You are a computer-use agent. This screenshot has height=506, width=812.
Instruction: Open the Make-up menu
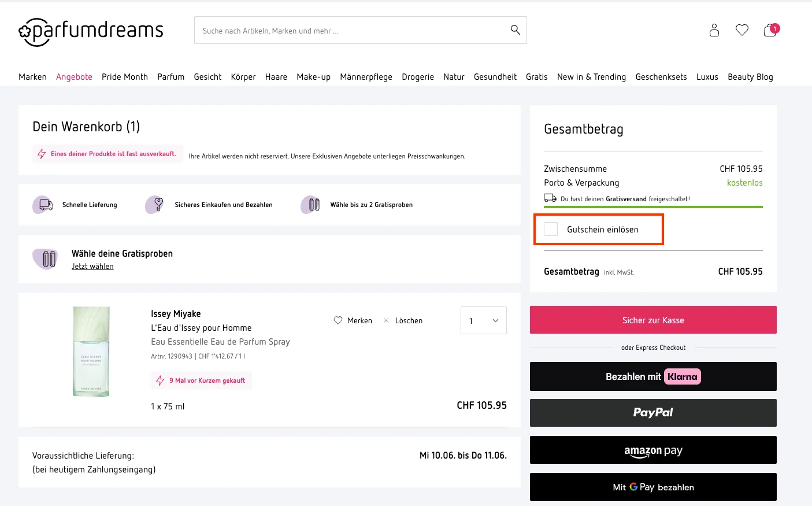pos(314,77)
